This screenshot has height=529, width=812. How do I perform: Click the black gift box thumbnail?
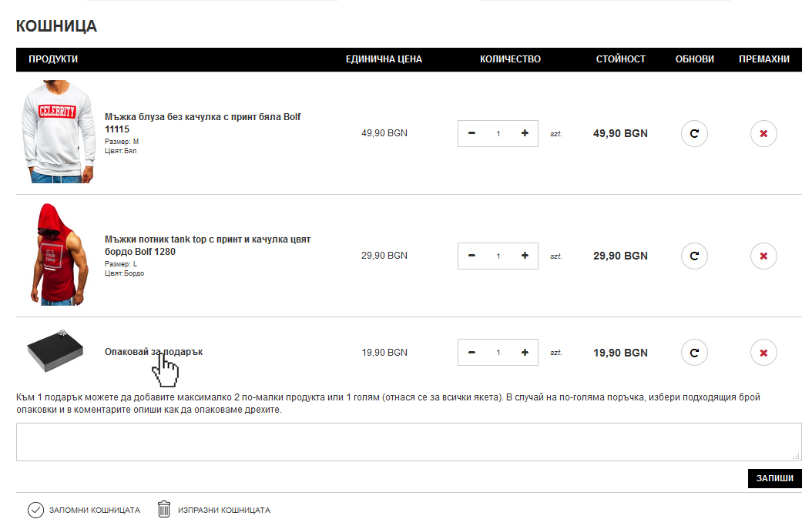[x=57, y=352]
